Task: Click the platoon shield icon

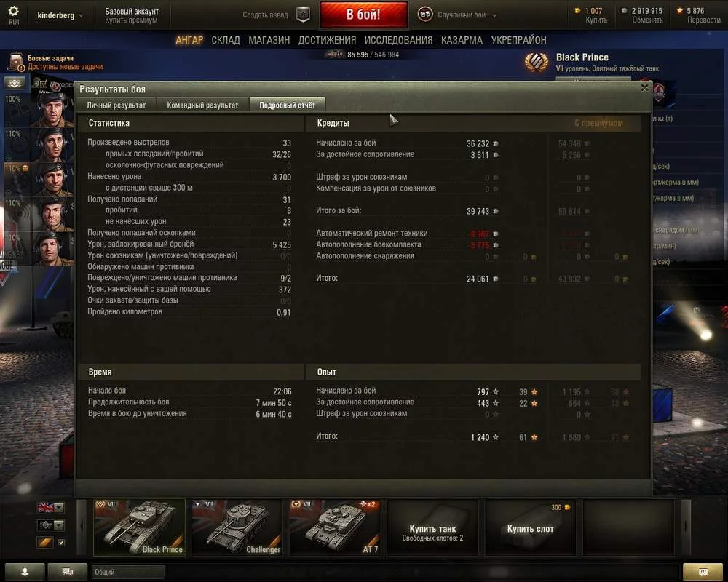Action: pyautogui.click(x=303, y=15)
